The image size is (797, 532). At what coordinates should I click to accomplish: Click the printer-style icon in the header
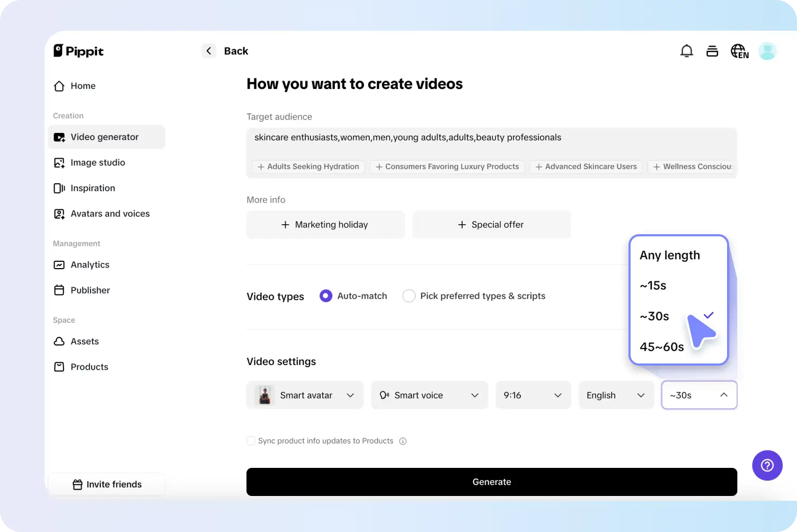click(712, 50)
